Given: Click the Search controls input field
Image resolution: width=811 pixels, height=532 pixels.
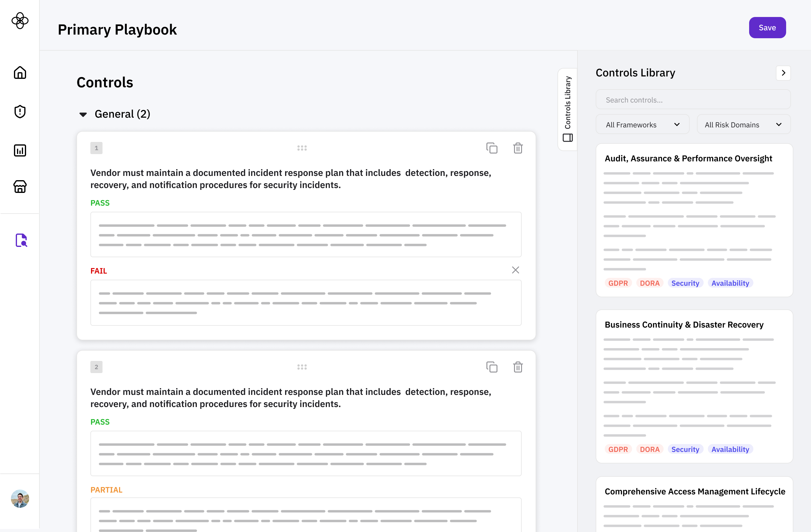Looking at the screenshot, I should 693,100.
